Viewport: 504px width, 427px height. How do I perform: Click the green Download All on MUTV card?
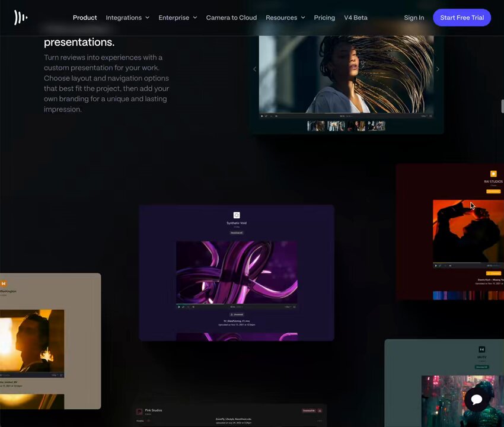(482, 367)
